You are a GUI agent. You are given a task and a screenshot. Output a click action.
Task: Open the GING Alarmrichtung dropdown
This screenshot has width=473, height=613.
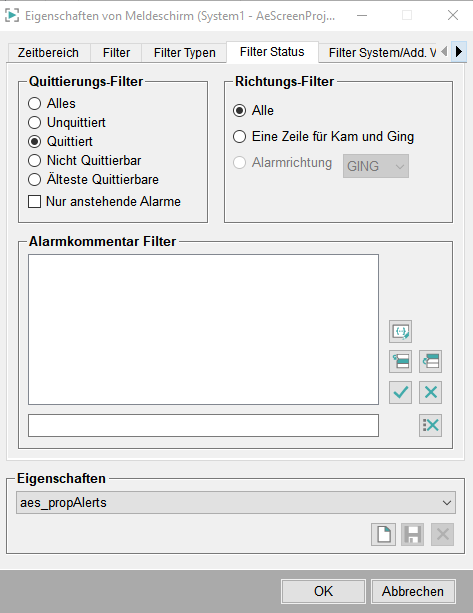point(376,166)
